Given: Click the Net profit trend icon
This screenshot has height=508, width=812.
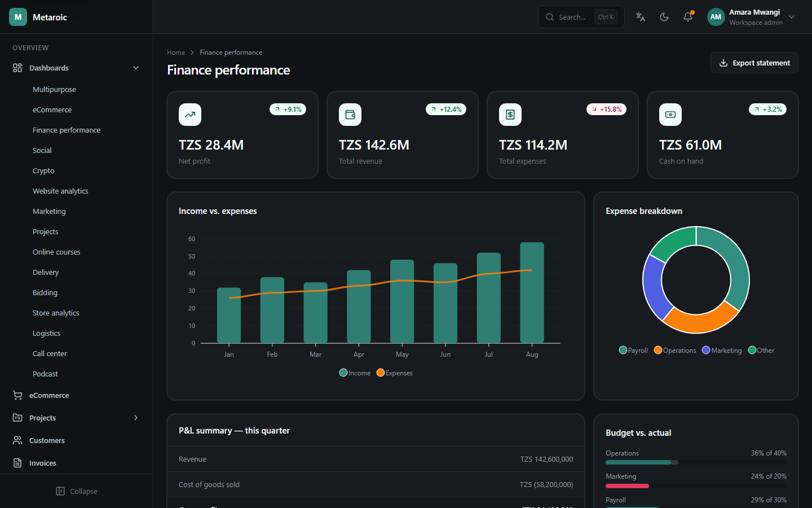Looking at the screenshot, I should [x=190, y=115].
